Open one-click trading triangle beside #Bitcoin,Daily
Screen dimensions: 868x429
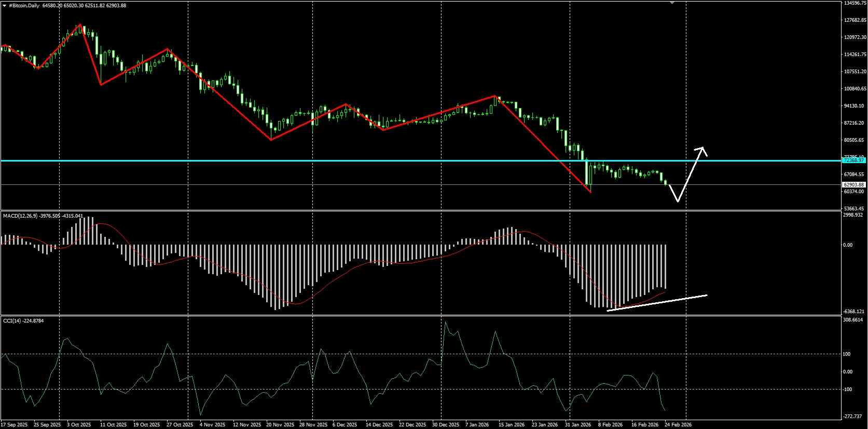click(5, 5)
